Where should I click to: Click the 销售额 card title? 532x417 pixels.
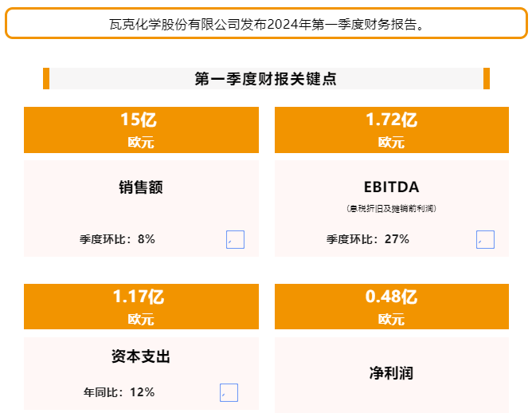(141, 187)
